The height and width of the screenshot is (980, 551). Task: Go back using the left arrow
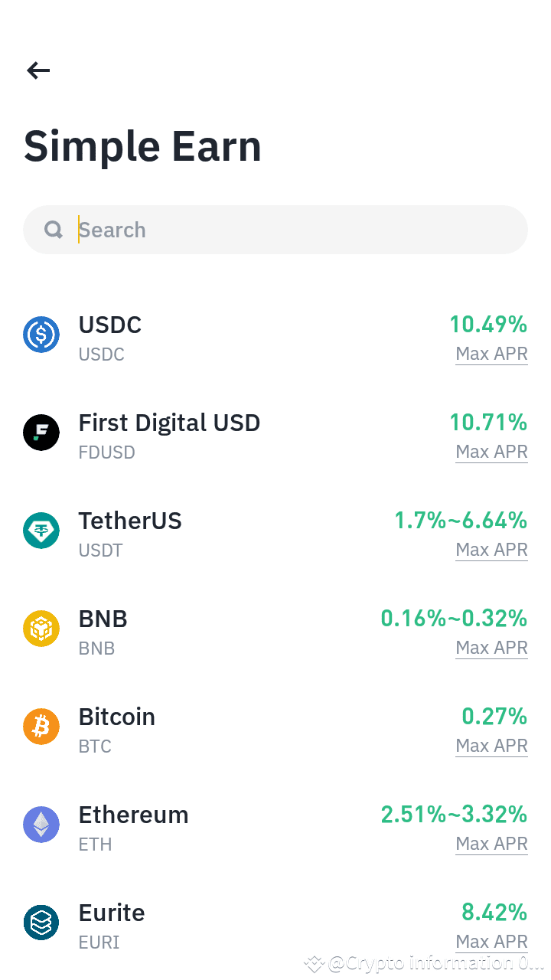pyautogui.click(x=38, y=70)
